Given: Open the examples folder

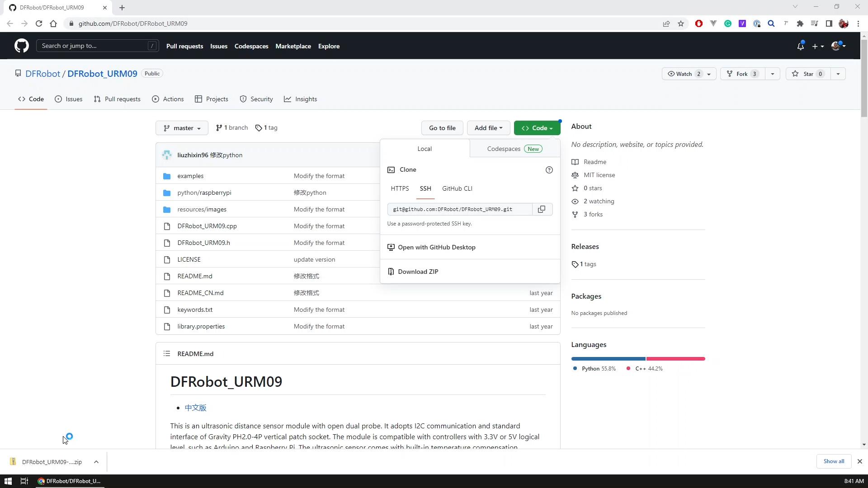Looking at the screenshot, I should coord(190,176).
